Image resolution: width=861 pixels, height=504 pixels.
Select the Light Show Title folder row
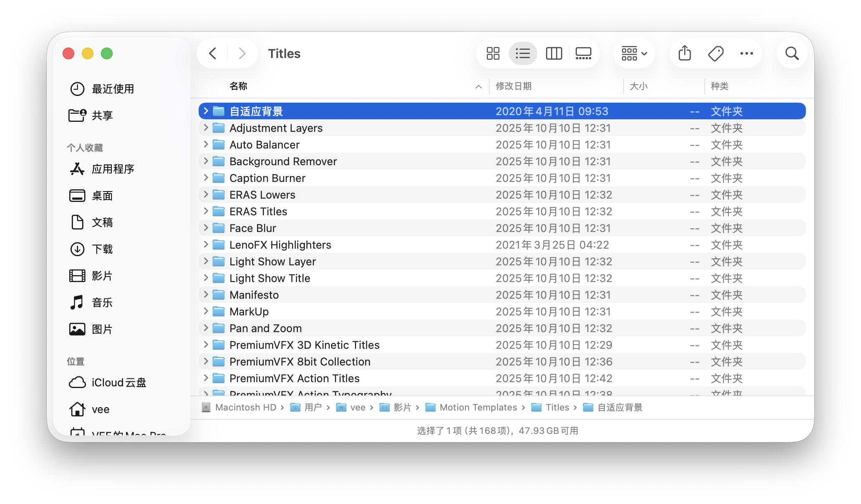coord(269,278)
